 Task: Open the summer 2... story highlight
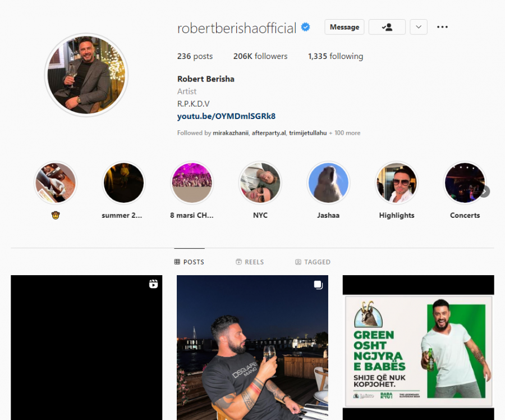pos(123,182)
